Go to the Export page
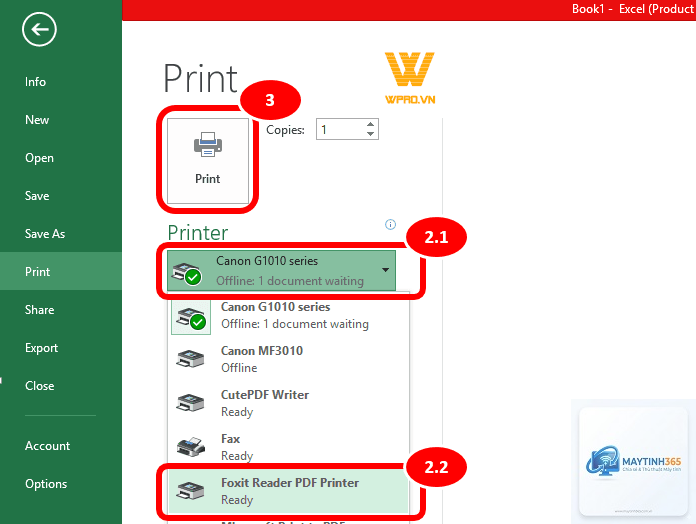The height and width of the screenshot is (524, 696). (41, 348)
